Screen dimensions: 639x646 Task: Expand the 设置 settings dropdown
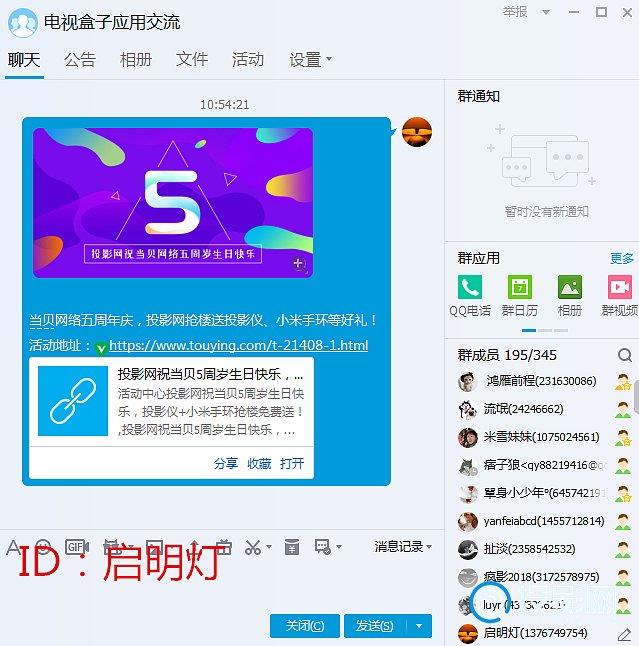329,59
